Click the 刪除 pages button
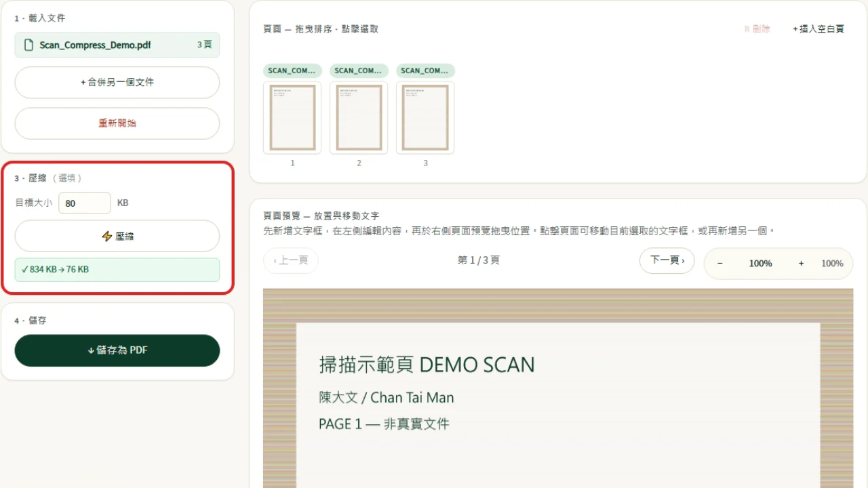Image resolution: width=868 pixels, height=488 pixels. (757, 29)
